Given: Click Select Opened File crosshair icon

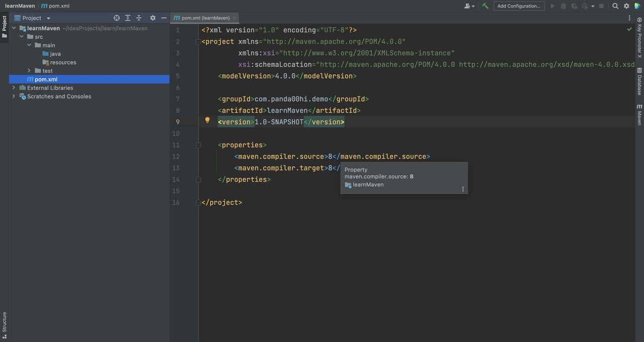Looking at the screenshot, I should [117, 18].
